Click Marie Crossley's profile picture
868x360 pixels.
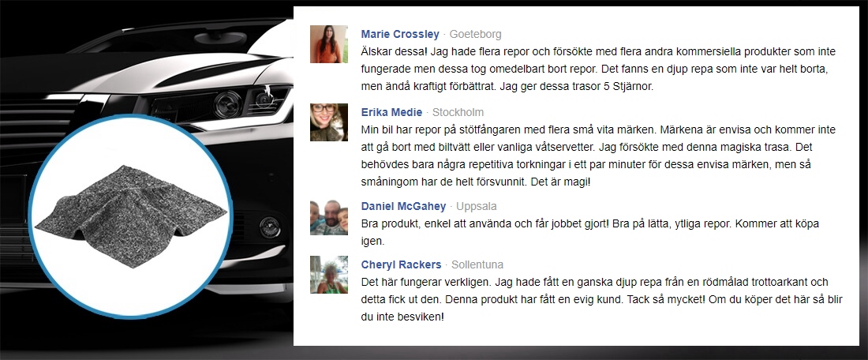(x=329, y=44)
